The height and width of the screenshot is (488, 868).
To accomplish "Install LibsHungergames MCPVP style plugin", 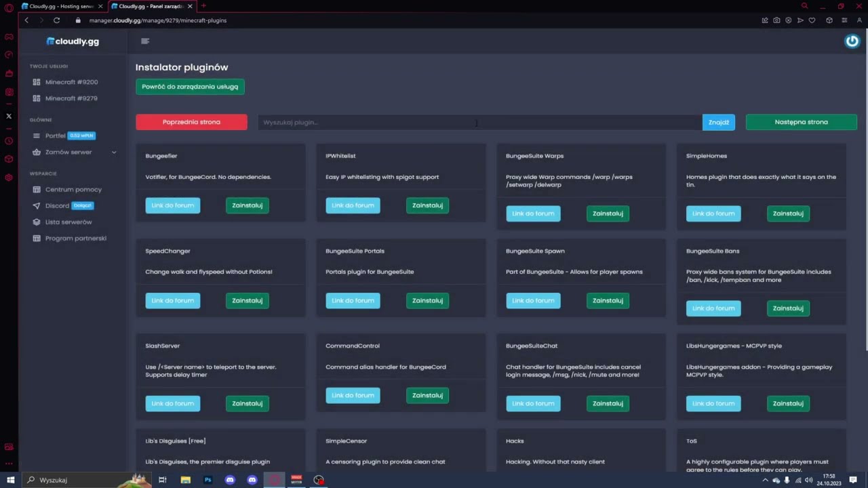I will pyautogui.click(x=788, y=403).
